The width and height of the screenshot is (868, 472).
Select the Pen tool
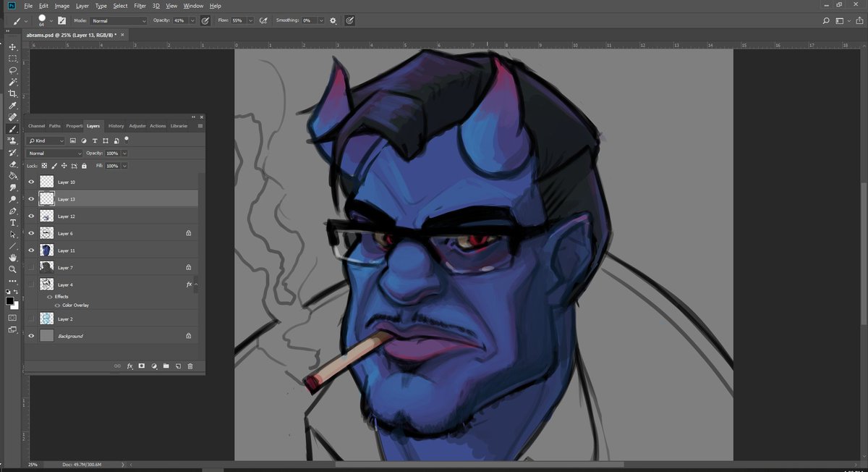[12, 211]
